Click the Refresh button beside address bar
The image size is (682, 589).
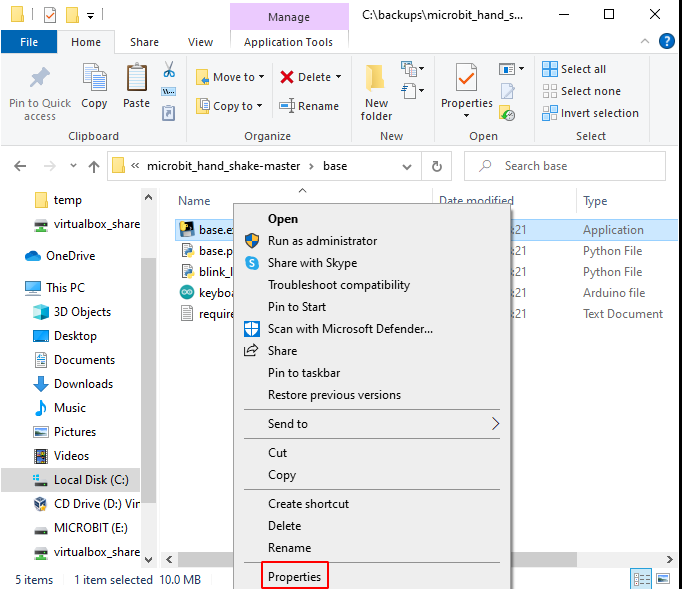(436, 166)
